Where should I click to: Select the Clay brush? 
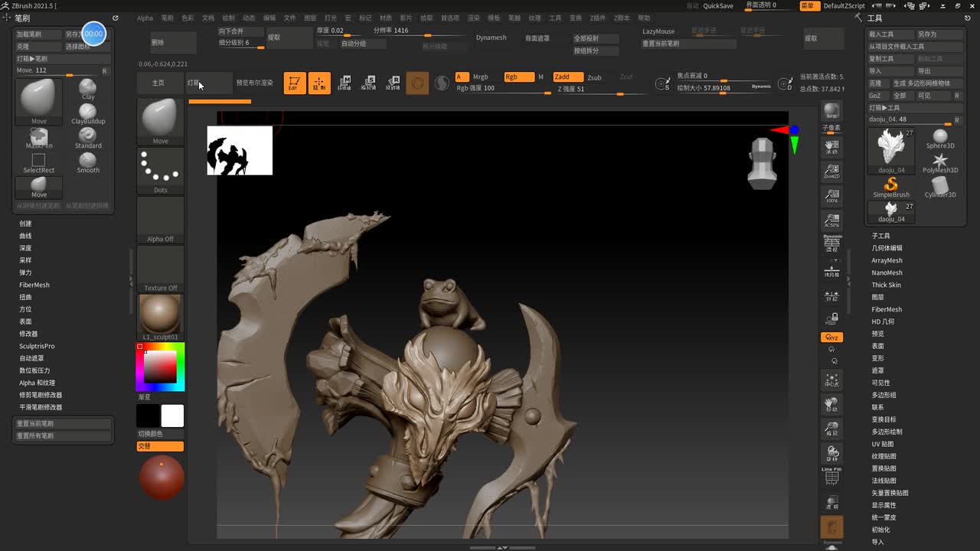pos(88,88)
